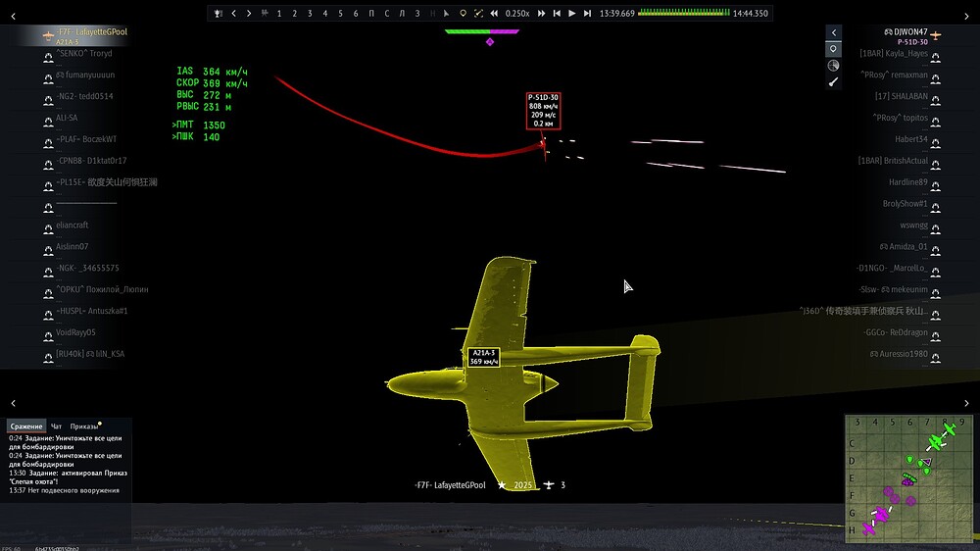
Task: Select player -NG2- tedd0514
Action: click(84, 96)
